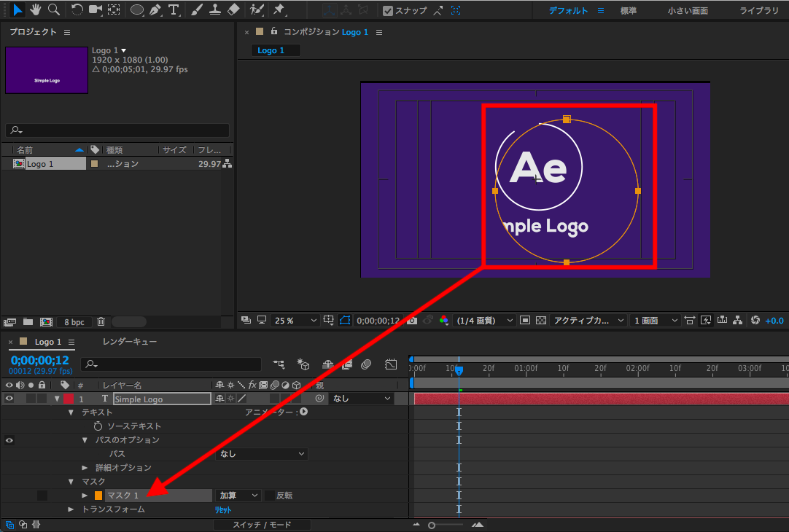Click the スイッチ / モード button
Screen dimensions: 789x532
coord(262,525)
